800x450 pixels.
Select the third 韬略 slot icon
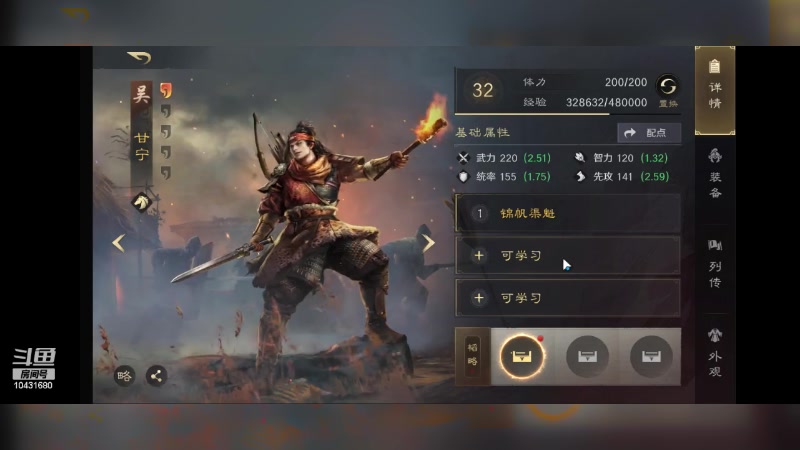[651, 356]
